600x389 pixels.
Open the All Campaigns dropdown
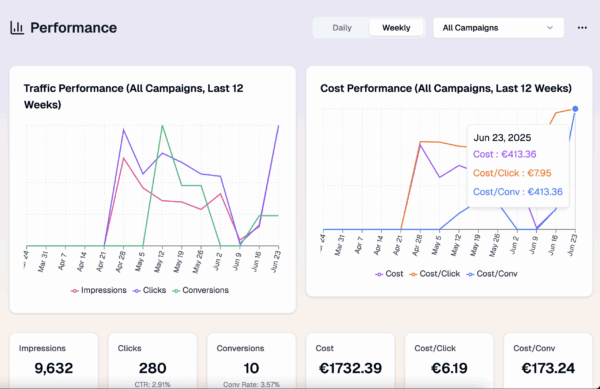pos(498,28)
